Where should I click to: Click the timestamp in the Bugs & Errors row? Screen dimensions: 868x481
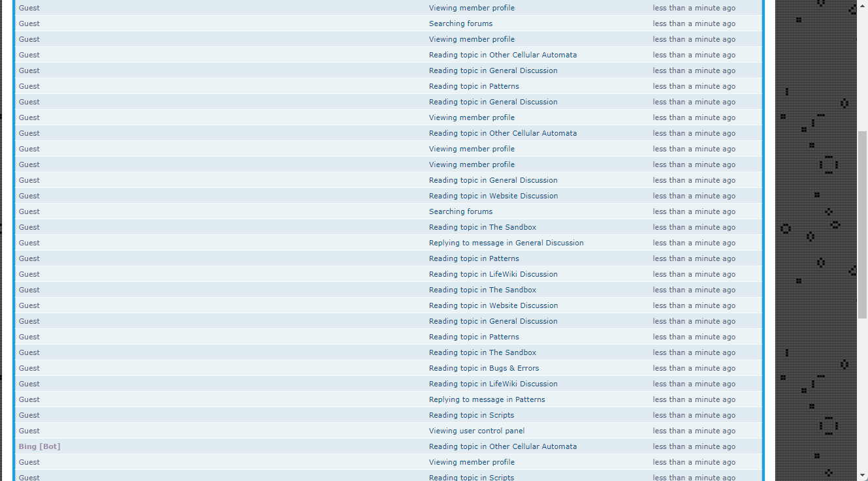[x=694, y=368]
